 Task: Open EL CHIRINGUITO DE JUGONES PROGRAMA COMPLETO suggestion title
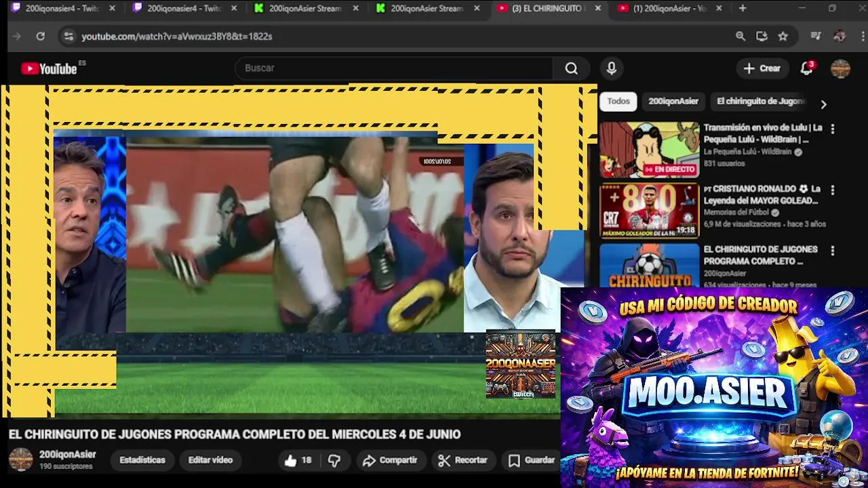point(760,256)
